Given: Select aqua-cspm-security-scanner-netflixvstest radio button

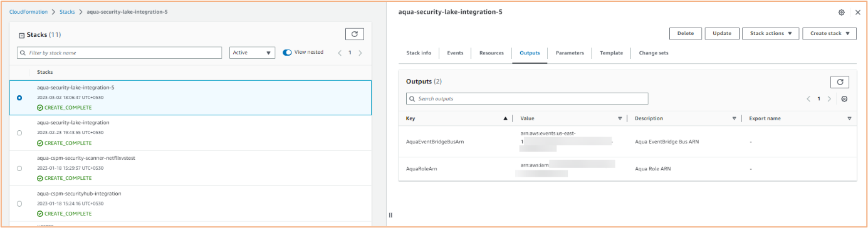Looking at the screenshot, I should [x=19, y=168].
